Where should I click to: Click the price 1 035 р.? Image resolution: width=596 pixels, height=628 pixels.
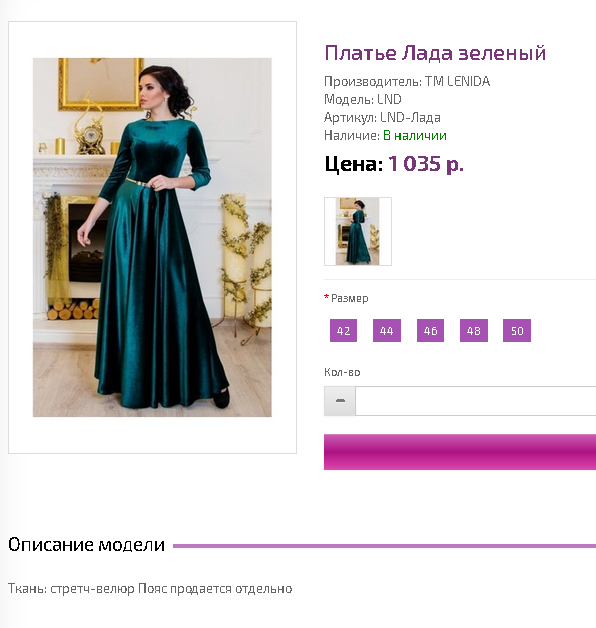[426, 164]
